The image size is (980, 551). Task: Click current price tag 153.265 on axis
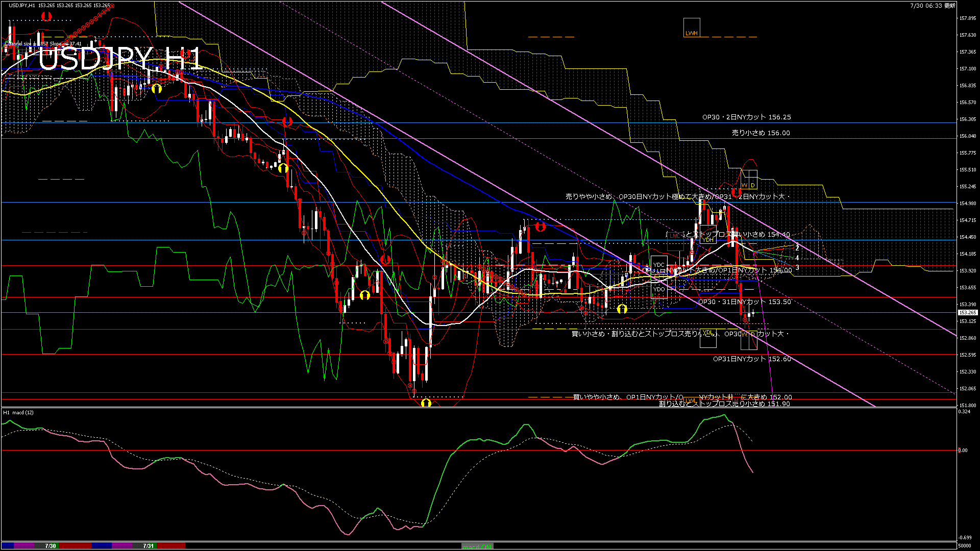[x=968, y=313]
